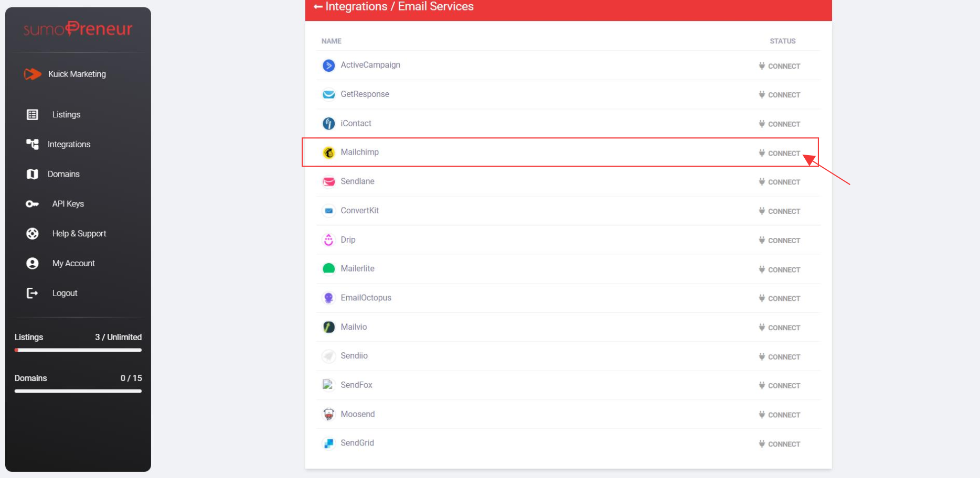Click the sumoPreneur logo

(78, 29)
